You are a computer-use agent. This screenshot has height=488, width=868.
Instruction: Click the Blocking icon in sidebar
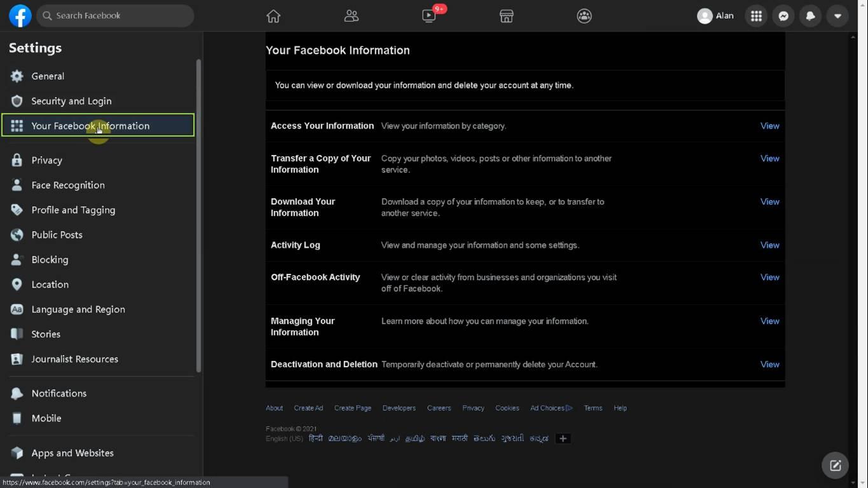coord(17,259)
